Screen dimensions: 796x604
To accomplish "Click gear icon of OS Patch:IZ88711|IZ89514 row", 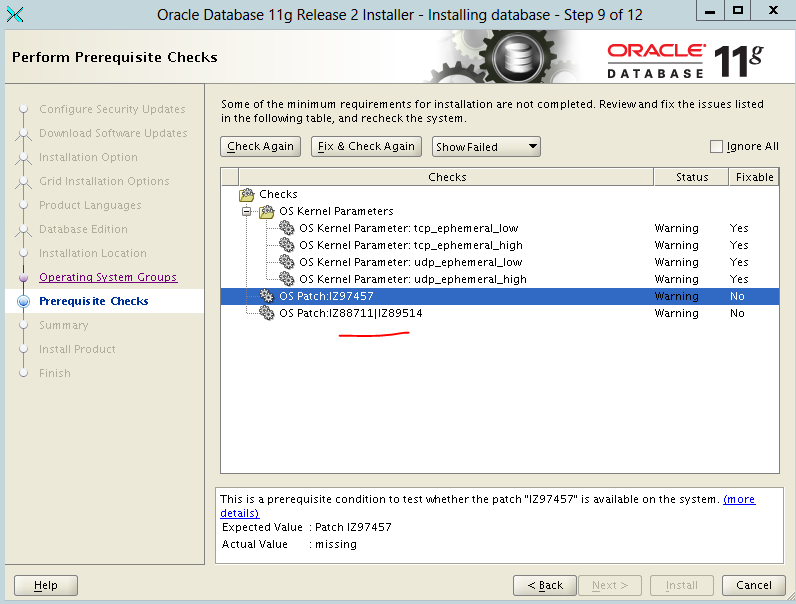I will (267, 313).
